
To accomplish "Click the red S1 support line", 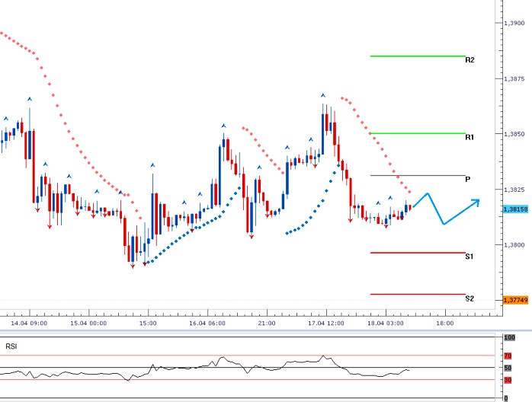I will click(x=418, y=253).
